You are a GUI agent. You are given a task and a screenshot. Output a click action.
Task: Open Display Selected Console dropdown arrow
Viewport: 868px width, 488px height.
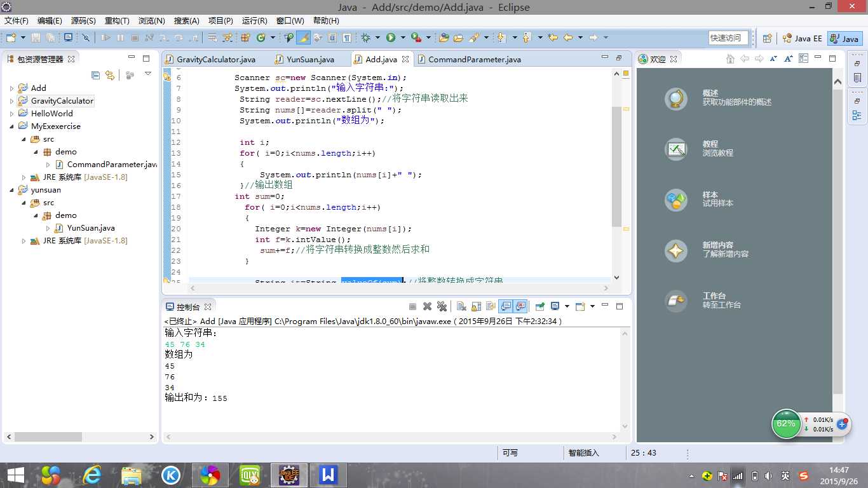point(567,306)
